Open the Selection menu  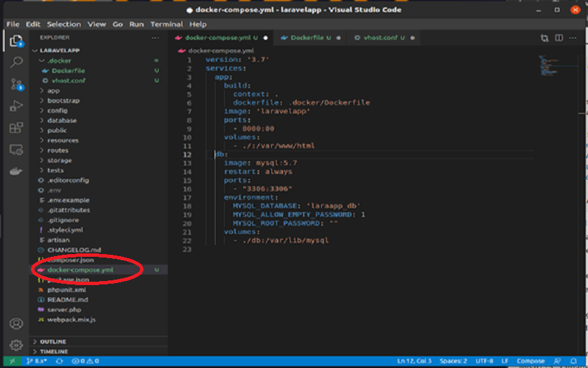coord(64,24)
